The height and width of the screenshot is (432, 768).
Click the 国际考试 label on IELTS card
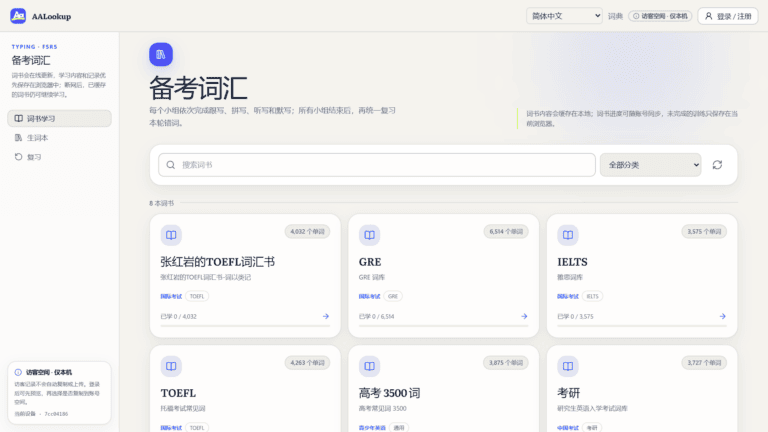click(x=568, y=296)
